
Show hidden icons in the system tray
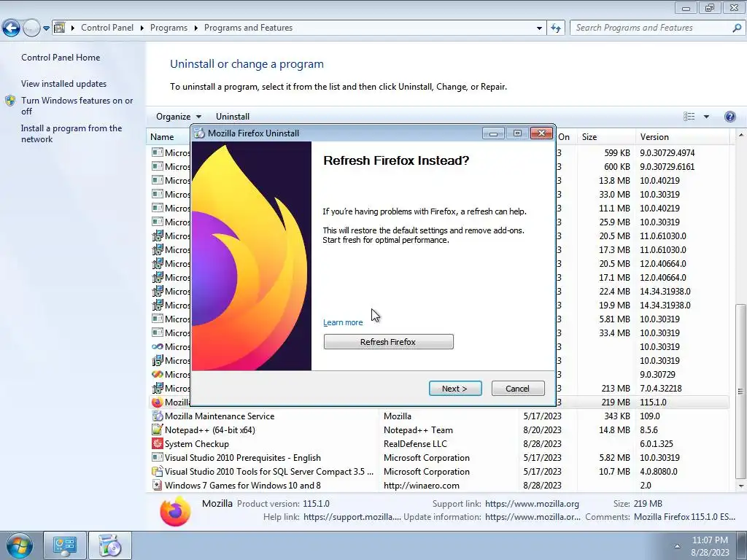[677, 546]
